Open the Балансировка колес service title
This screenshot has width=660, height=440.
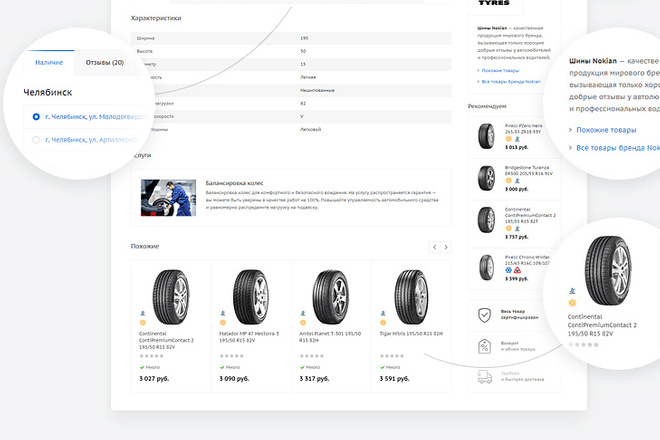[x=234, y=183]
